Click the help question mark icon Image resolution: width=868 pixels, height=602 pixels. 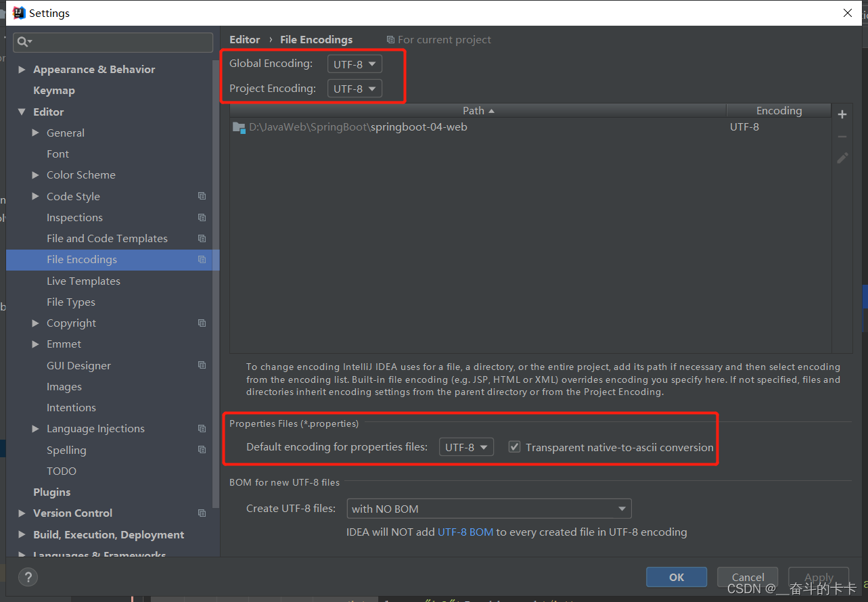coord(28,577)
